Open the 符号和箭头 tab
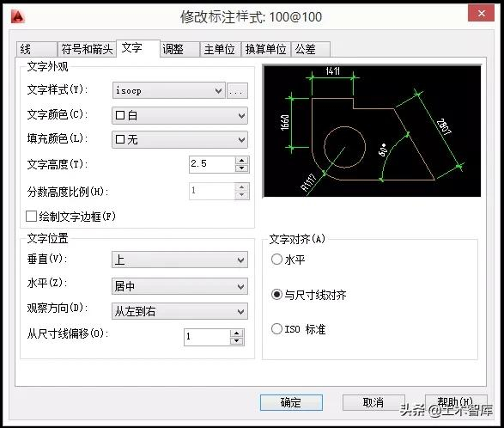The image size is (504, 428). tap(87, 50)
